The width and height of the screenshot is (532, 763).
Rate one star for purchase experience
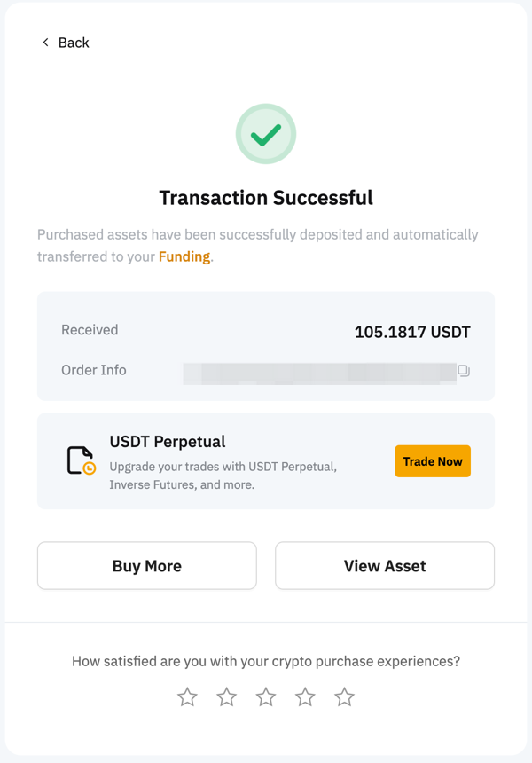coord(187,697)
